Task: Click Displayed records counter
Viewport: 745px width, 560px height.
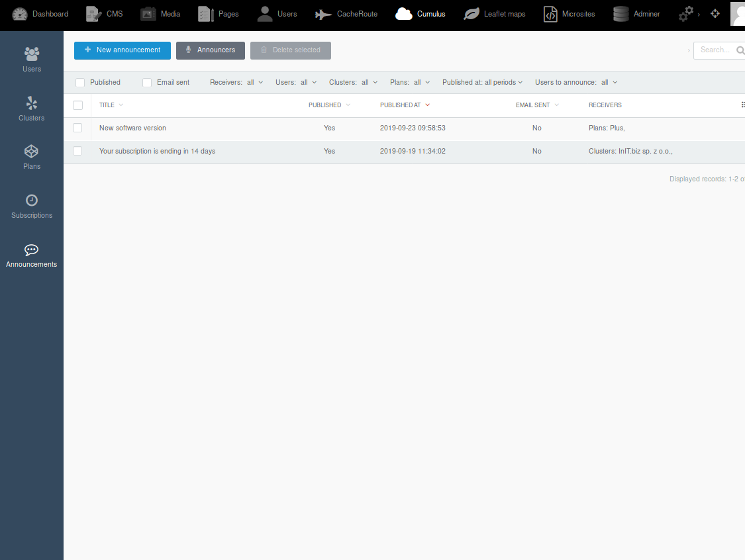Action: click(707, 179)
